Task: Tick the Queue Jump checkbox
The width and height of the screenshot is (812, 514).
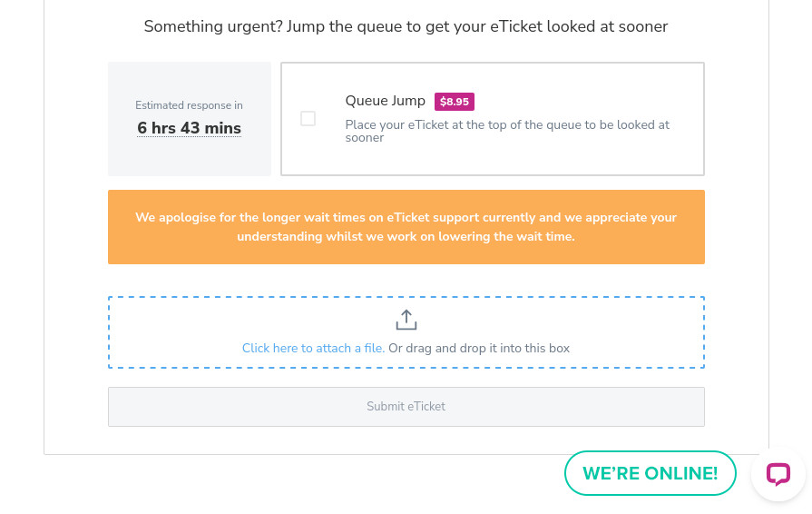Action: point(308,119)
